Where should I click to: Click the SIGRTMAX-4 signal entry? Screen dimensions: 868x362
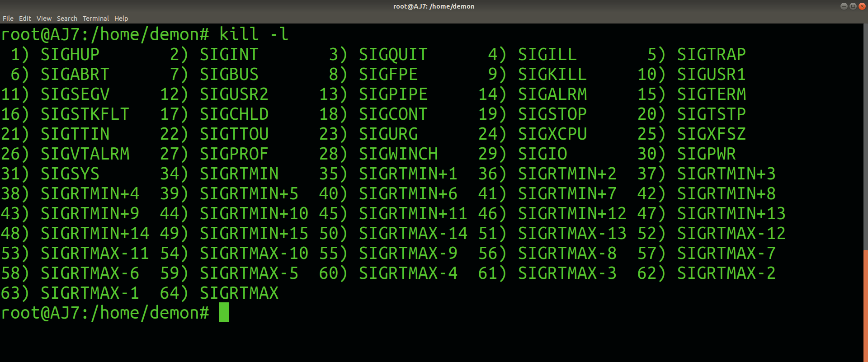[408, 273]
